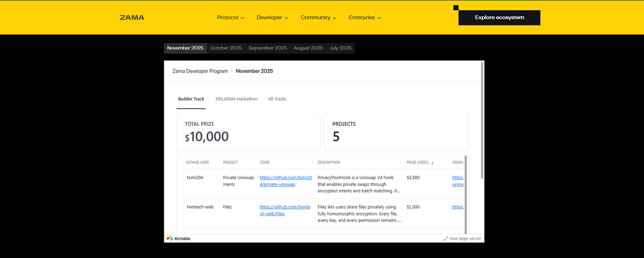
Task: Open the EthLATAM Hackathon tab
Action: [x=237, y=99]
